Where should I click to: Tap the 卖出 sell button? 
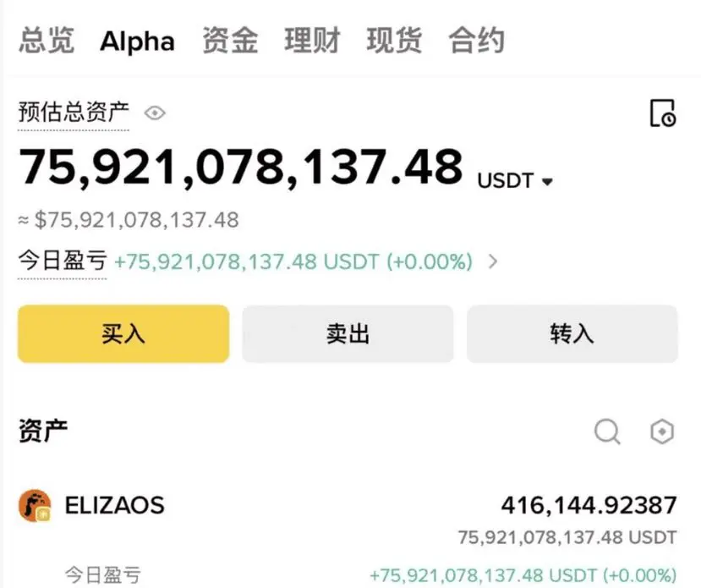click(348, 334)
